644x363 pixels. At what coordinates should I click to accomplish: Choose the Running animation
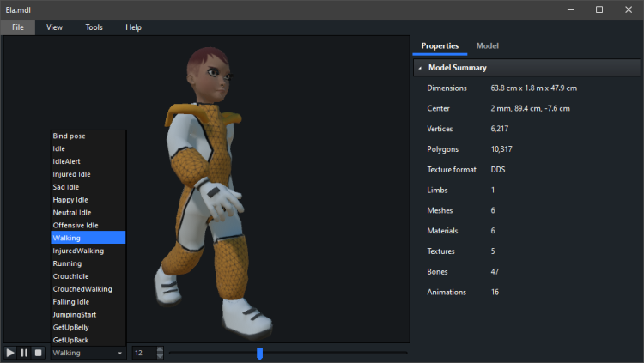[88, 263]
